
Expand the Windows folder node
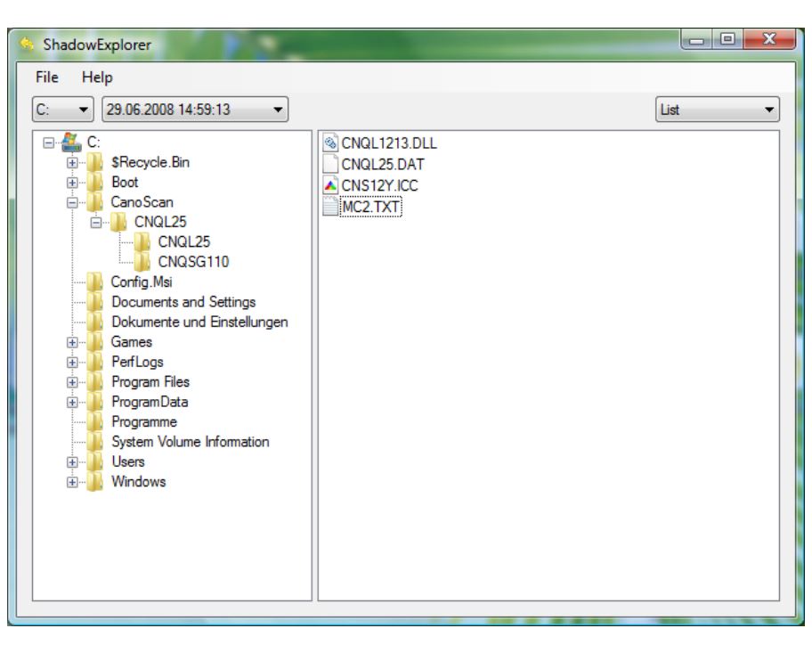(72, 482)
